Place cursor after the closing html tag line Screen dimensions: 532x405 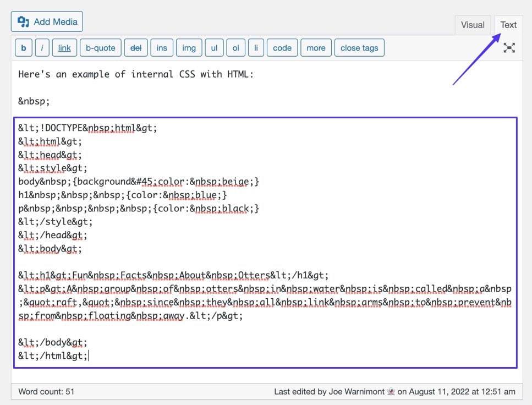coord(88,356)
